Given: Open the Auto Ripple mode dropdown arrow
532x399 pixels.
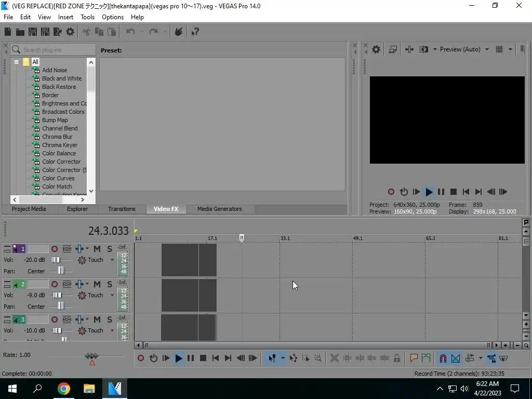Looking at the screenshot, I should [481, 358].
